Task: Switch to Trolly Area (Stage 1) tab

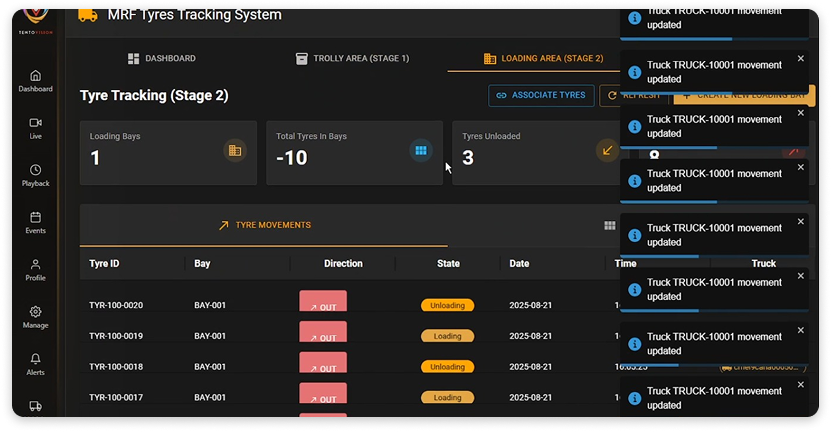Action: 352,59
